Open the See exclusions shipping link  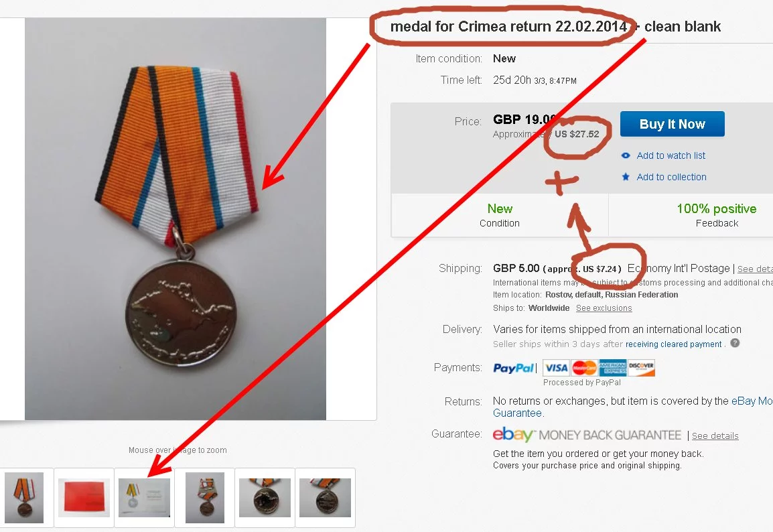tap(604, 308)
